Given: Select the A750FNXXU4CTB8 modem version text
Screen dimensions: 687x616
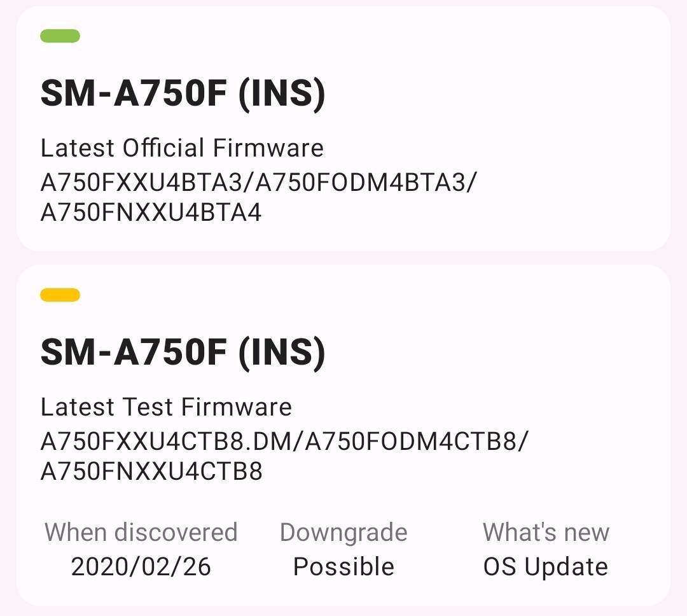Looking at the screenshot, I should tap(151, 472).
